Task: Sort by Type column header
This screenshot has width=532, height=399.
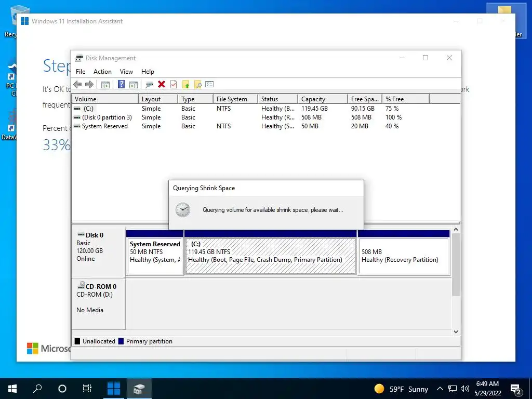Action: pyautogui.click(x=196, y=99)
